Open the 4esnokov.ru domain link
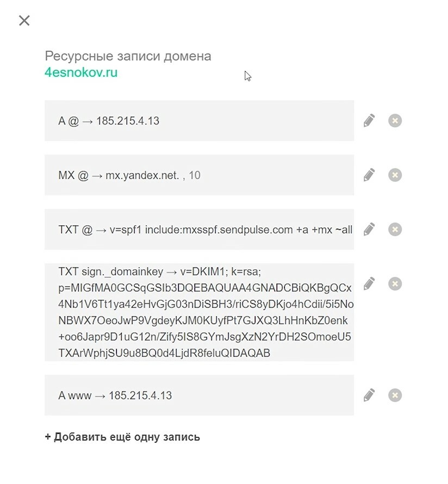 click(81, 72)
